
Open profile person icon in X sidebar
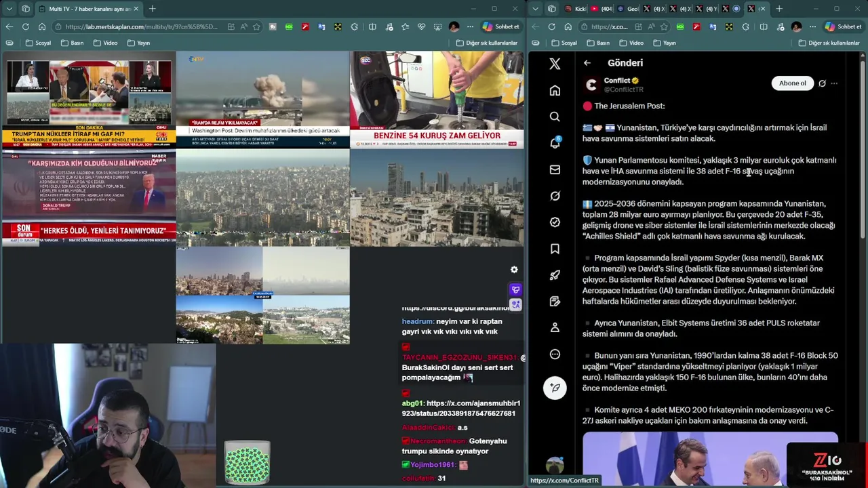click(x=555, y=327)
